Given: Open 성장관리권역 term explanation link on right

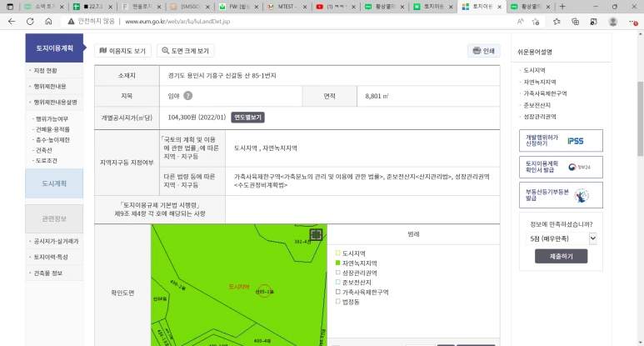Looking at the screenshot, I should coord(540,116).
